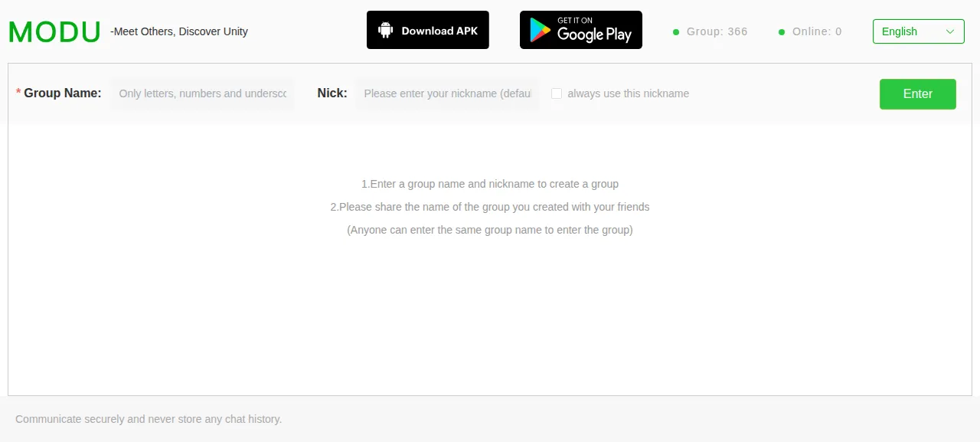Viewport: 980px width, 442px height.
Task: Click the Group Name label
Action: point(63,93)
